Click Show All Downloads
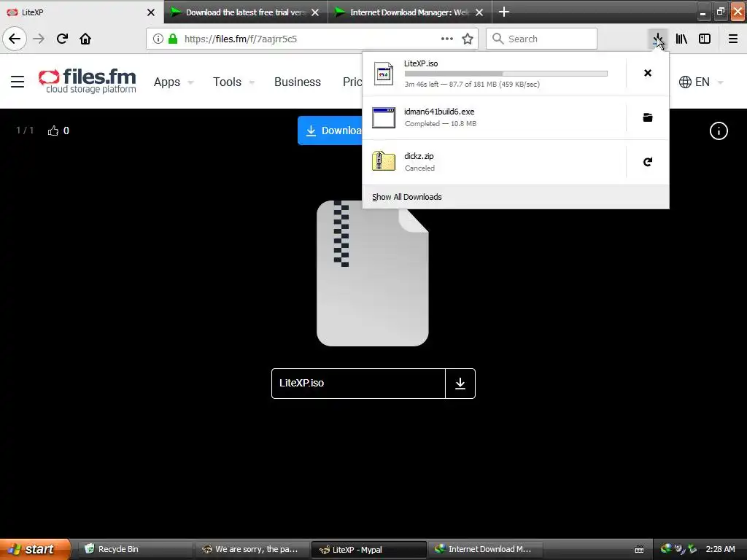This screenshot has height=560, width=747. (x=407, y=197)
